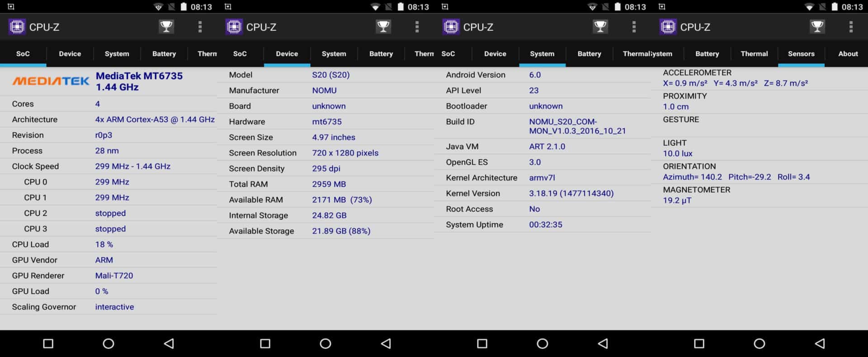Open the three-dot menu in the second CPU-Z screen
Viewport: 868px width, 357px height.
pyautogui.click(x=417, y=27)
